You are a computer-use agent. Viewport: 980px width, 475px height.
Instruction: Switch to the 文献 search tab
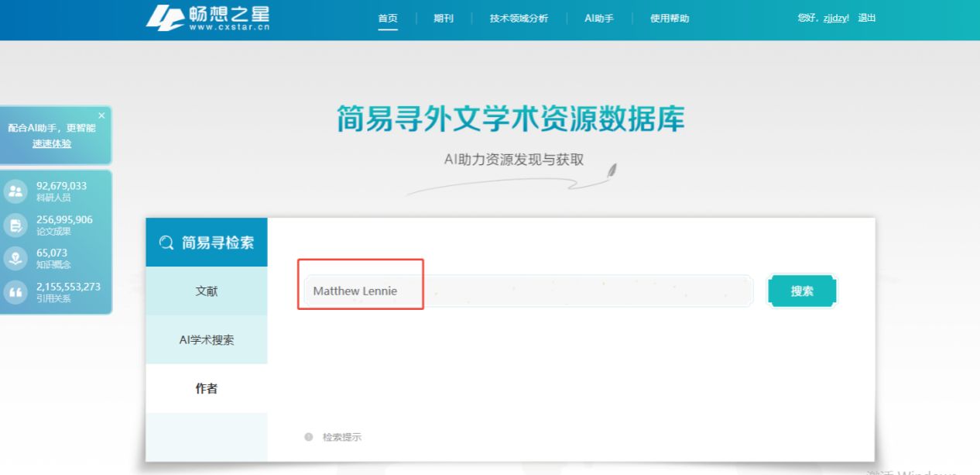tap(207, 291)
